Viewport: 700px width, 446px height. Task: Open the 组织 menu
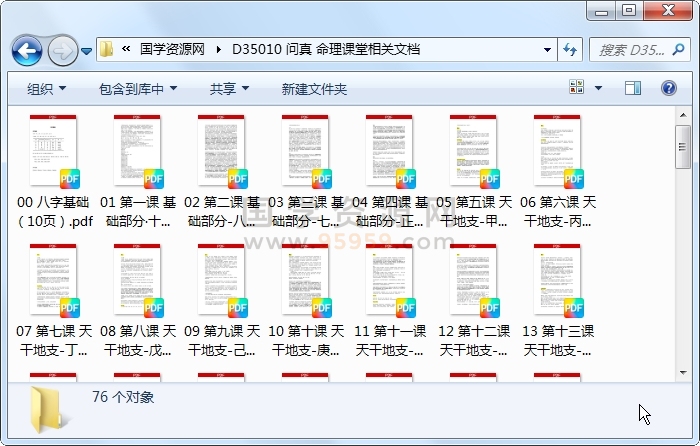click(x=46, y=89)
